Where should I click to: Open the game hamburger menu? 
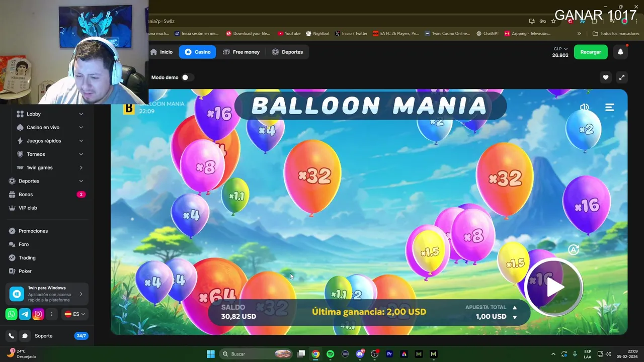(x=610, y=107)
